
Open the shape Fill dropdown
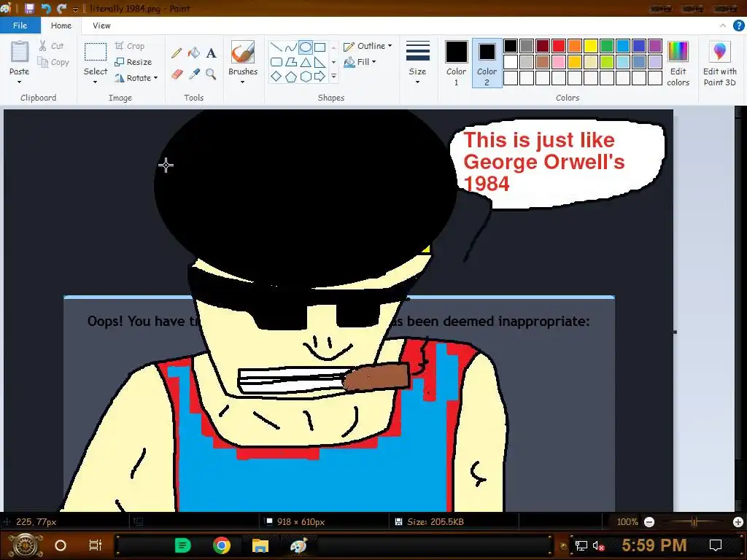(360, 62)
